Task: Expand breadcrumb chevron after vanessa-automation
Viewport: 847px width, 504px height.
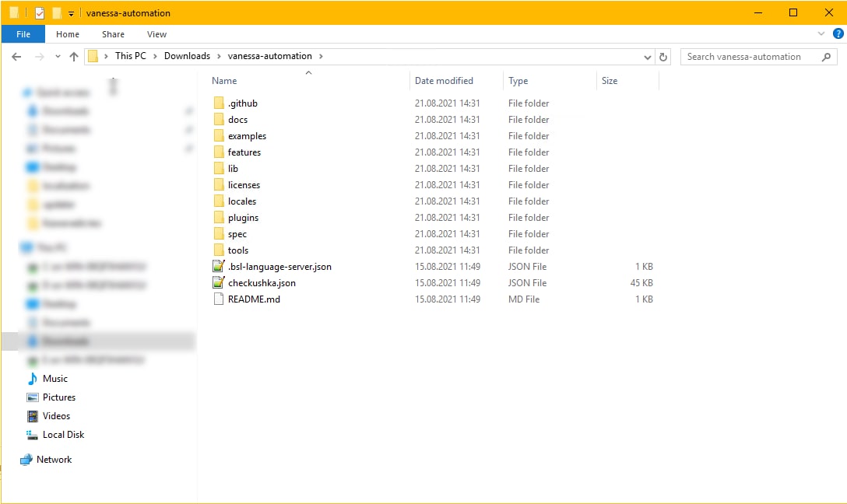Action: click(x=321, y=56)
